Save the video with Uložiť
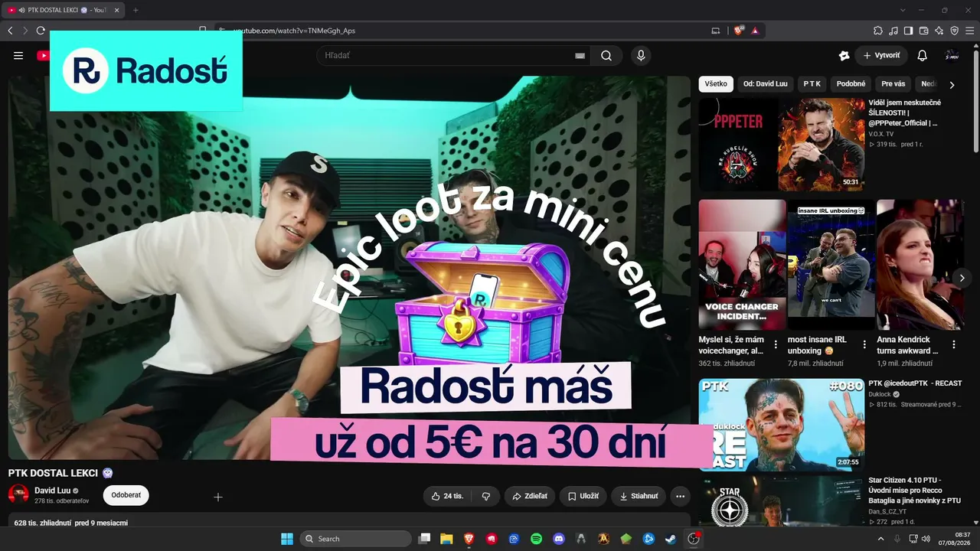The image size is (980, 551). coord(583,496)
